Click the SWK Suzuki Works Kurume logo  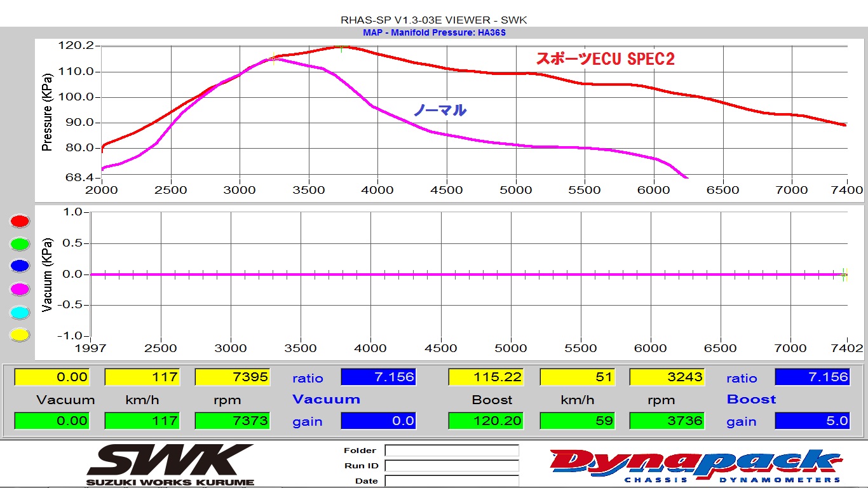[170, 464]
